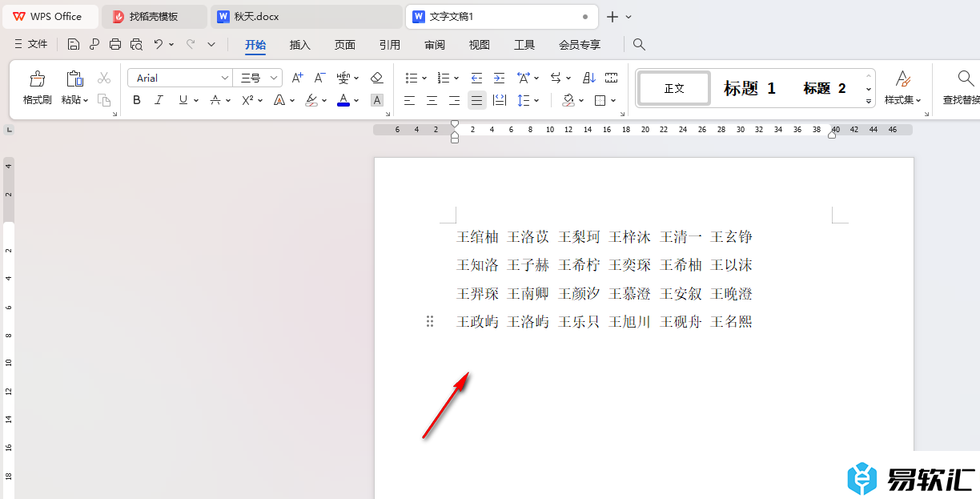The height and width of the screenshot is (499, 980).
Task: Click the blue font color A button
Action: pyautogui.click(x=343, y=100)
